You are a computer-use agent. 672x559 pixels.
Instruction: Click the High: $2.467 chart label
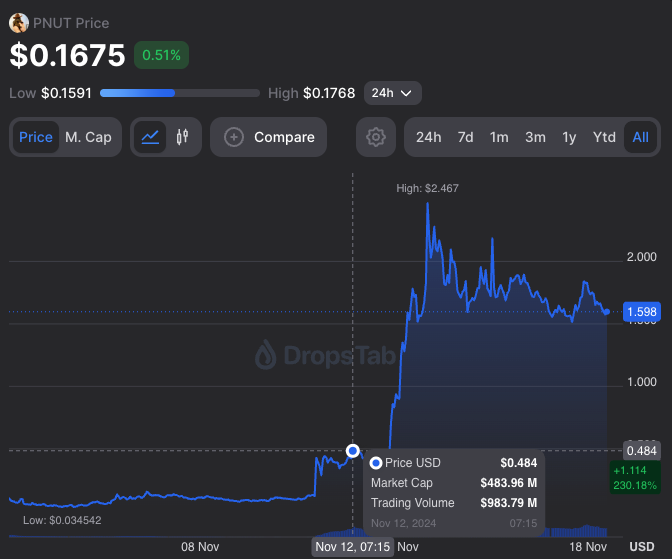click(427, 188)
